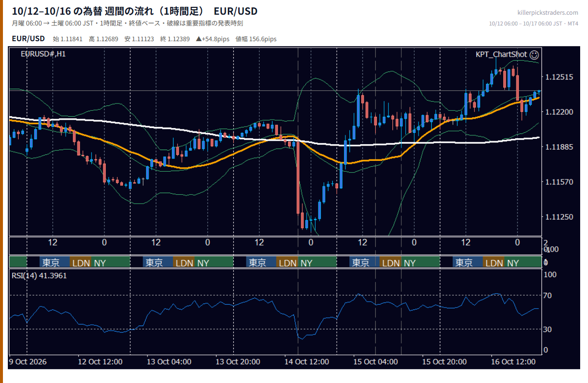Click the 16 Oct 12:00 time axis label
588x383 pixels.
pos(513,361)
